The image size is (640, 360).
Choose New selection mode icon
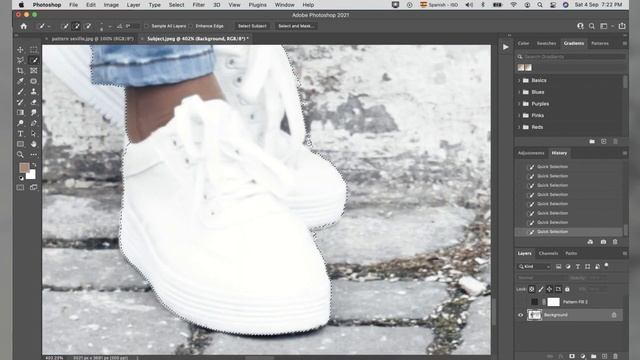point(65,26)
